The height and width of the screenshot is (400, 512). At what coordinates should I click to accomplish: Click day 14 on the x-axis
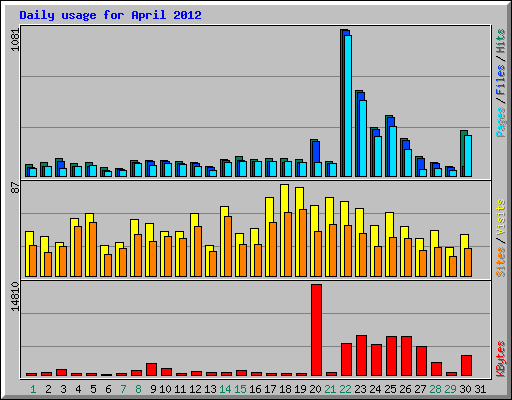point(225,389)
